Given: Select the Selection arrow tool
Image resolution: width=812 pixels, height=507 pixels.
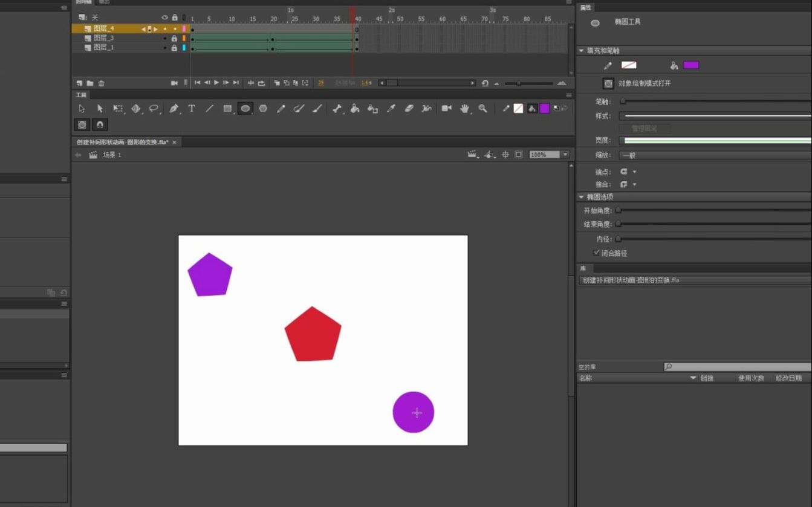Looking at the screenshot, I should pos(82,109).
